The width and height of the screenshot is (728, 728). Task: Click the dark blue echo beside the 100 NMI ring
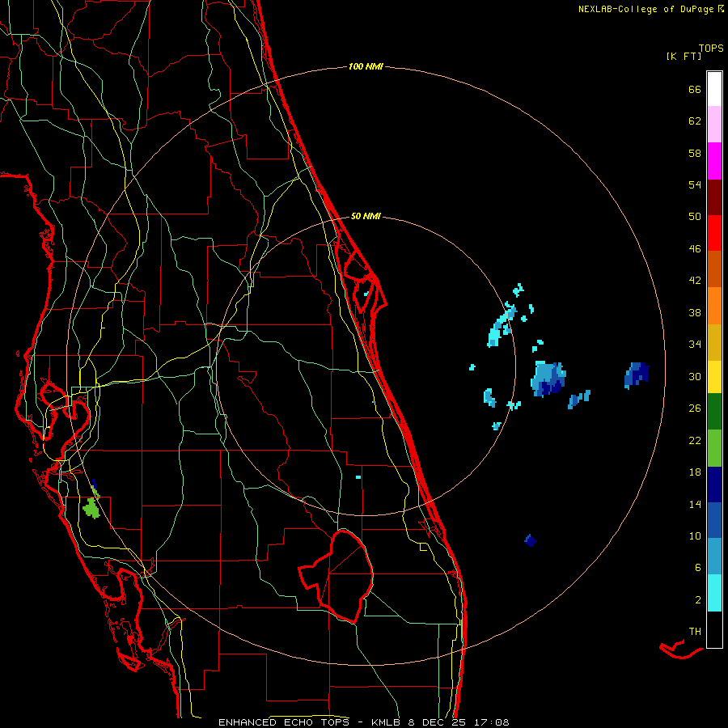coord(637,375)
